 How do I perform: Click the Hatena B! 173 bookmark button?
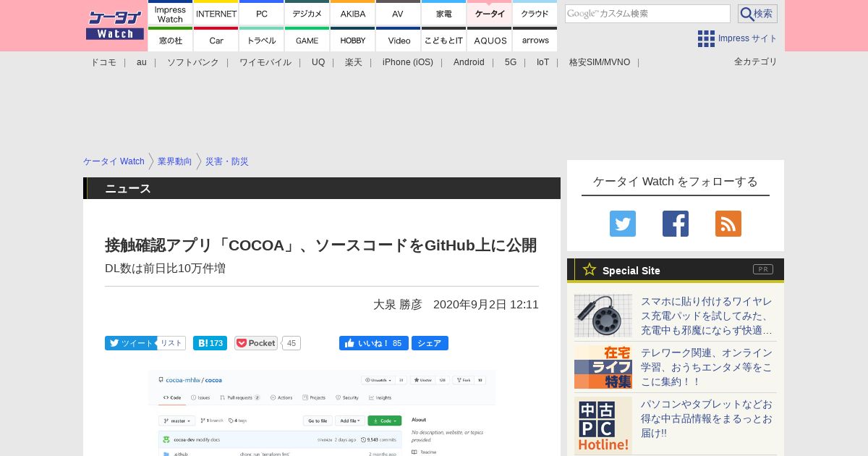210,343
